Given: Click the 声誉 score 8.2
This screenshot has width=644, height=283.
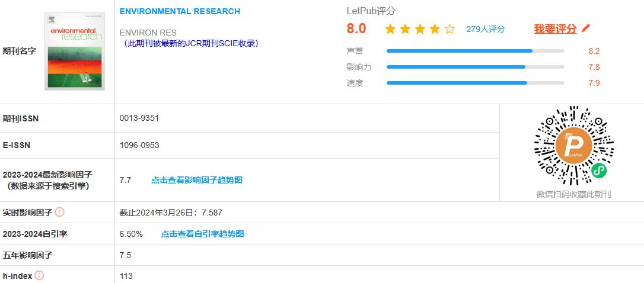Looking at the screenshot, I should [x=594, y=51].
